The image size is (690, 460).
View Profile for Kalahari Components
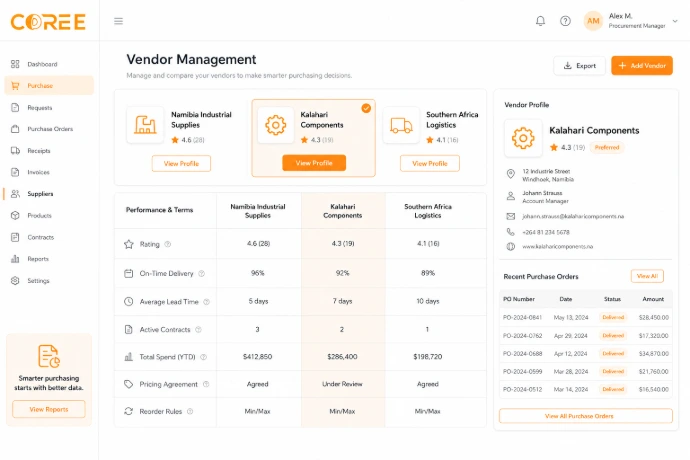pos(314,163)
